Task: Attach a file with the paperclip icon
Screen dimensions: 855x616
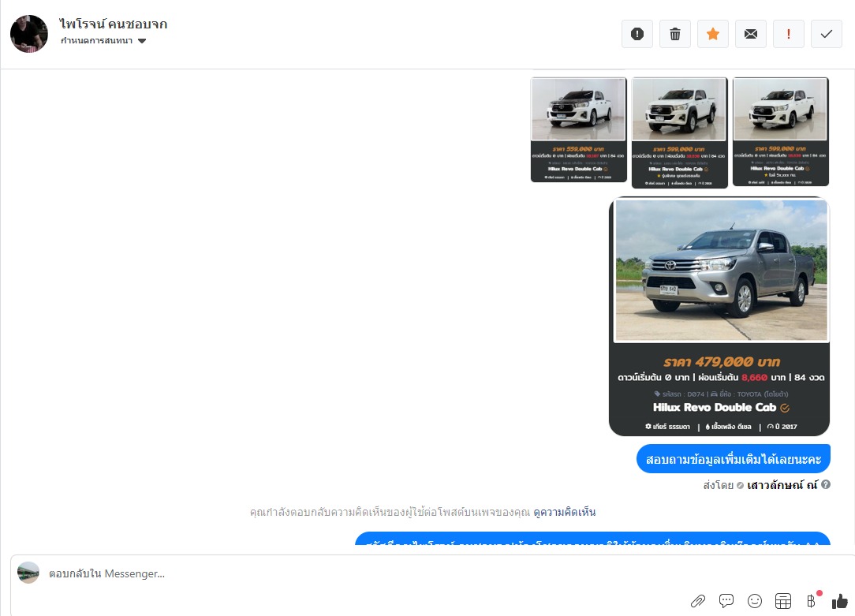Action: point(698,601)
